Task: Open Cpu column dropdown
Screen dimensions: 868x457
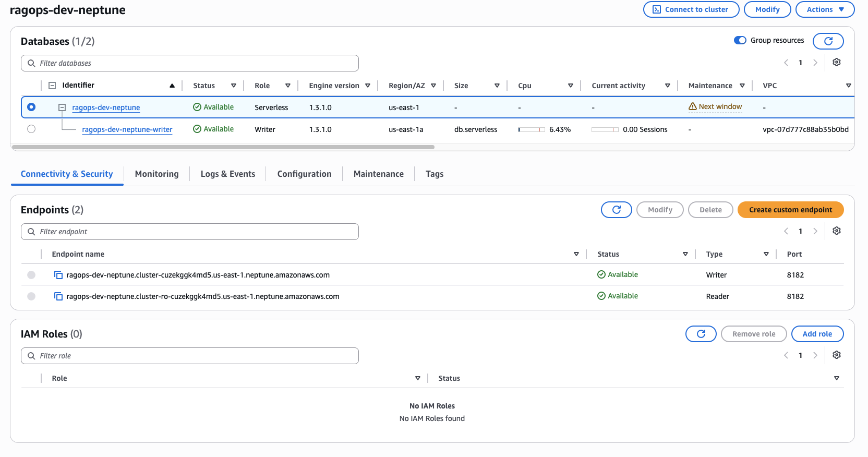Action: (x=571, y=86)
